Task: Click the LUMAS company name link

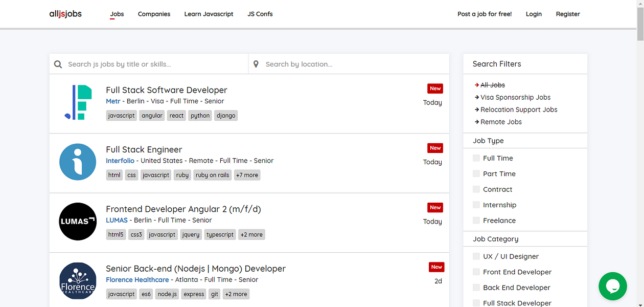Action: [x=117, y=220]
